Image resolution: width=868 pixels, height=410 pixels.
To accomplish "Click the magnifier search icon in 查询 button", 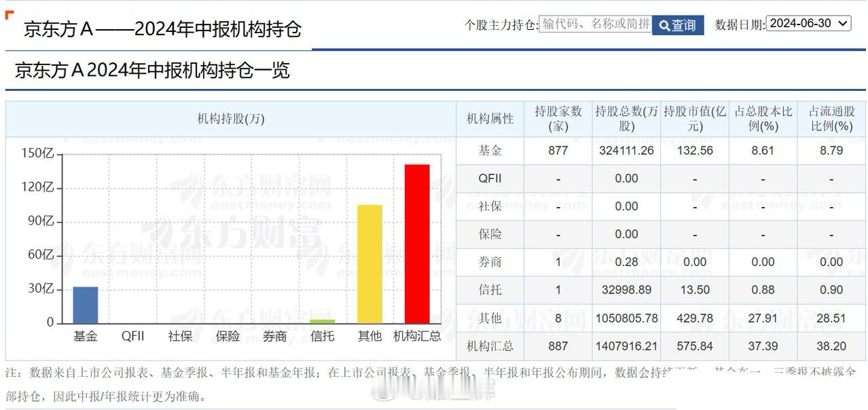I will [664, 25].
